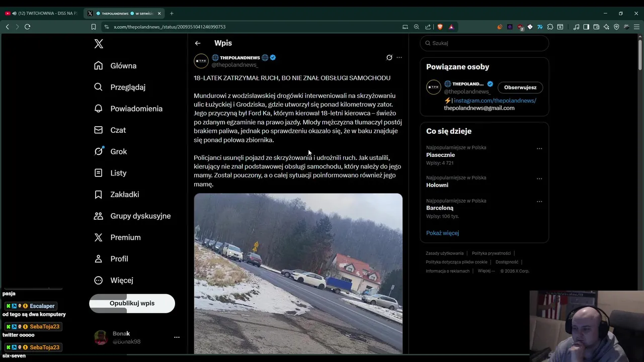
Task: Open Grok from the sidebar
Action: click(x=110, y=151)
